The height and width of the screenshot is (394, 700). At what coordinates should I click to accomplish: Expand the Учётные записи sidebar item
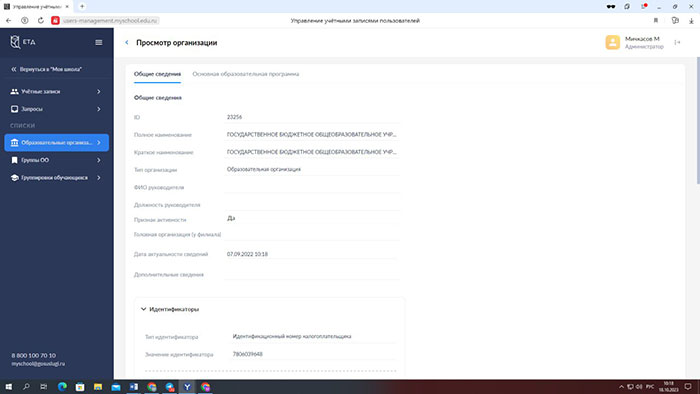56,91
